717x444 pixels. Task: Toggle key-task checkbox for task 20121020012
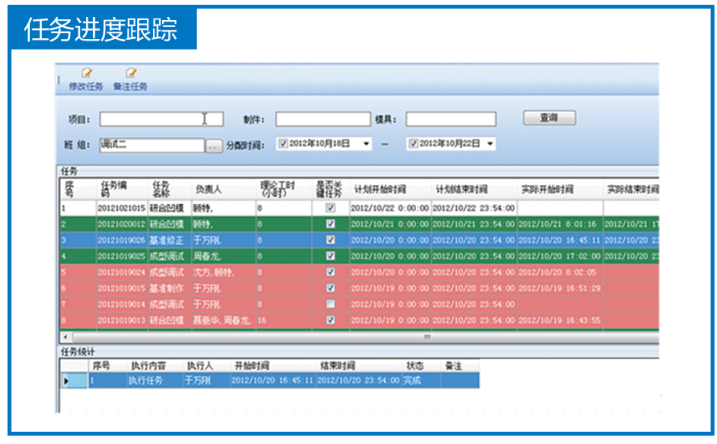(330, 224)
